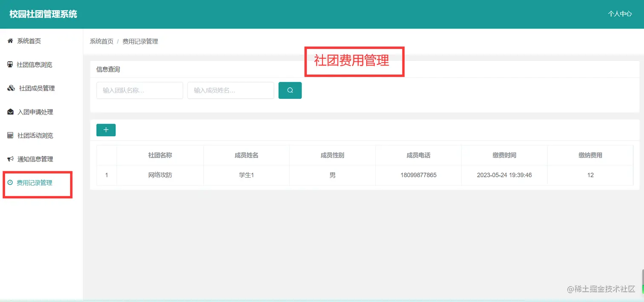Image resolution: width=644 pixels, height=302 pixels.
Task: Focus the 输入成员姓名 input field
Action: pyautogui.click(x=230, y=90)
